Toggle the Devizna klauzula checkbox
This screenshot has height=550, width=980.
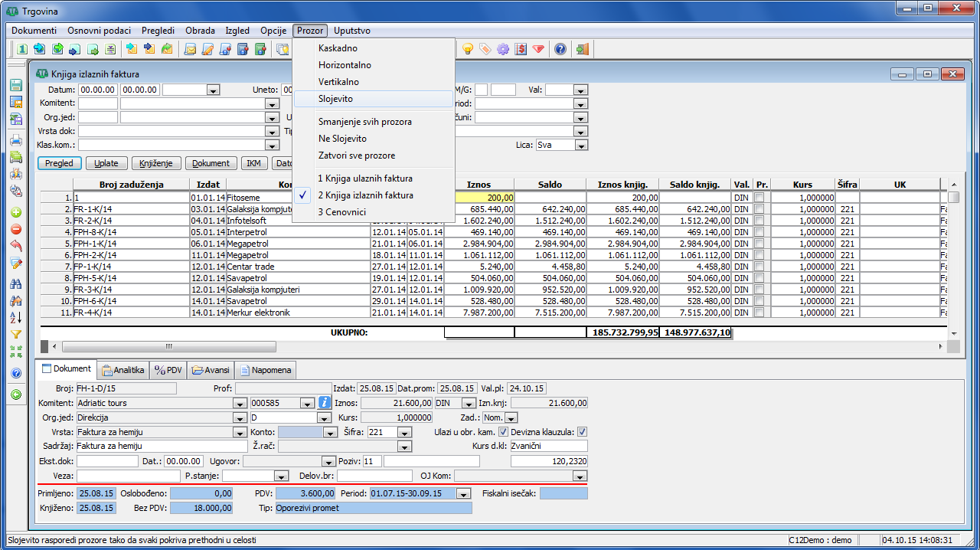pyautogui.click(x=582, y=432)
